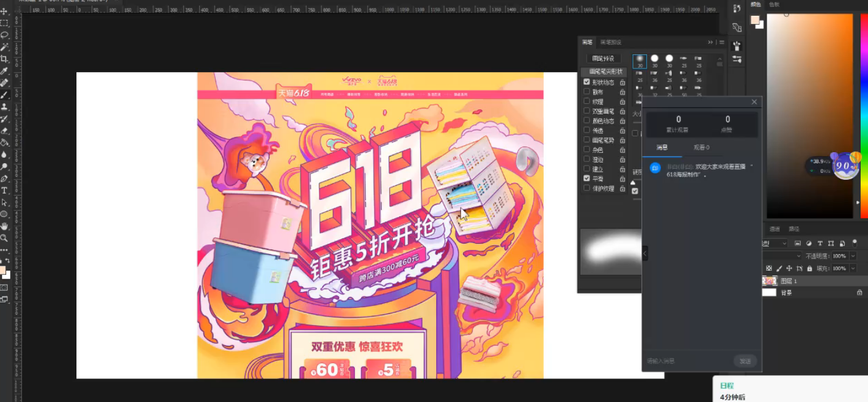Screen dimensions: 868x402
Task: Enable the 画笔笔势 checkbox
Action: [x=587, y=140]
